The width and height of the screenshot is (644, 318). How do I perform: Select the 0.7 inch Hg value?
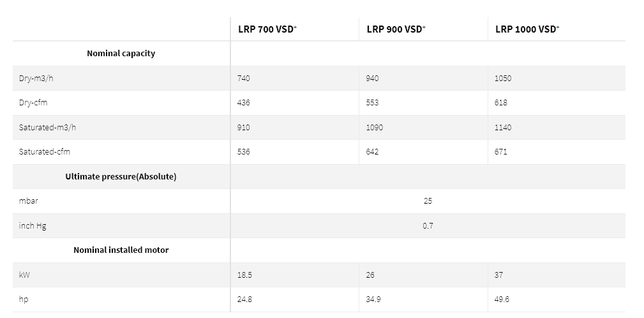point(428,225)
